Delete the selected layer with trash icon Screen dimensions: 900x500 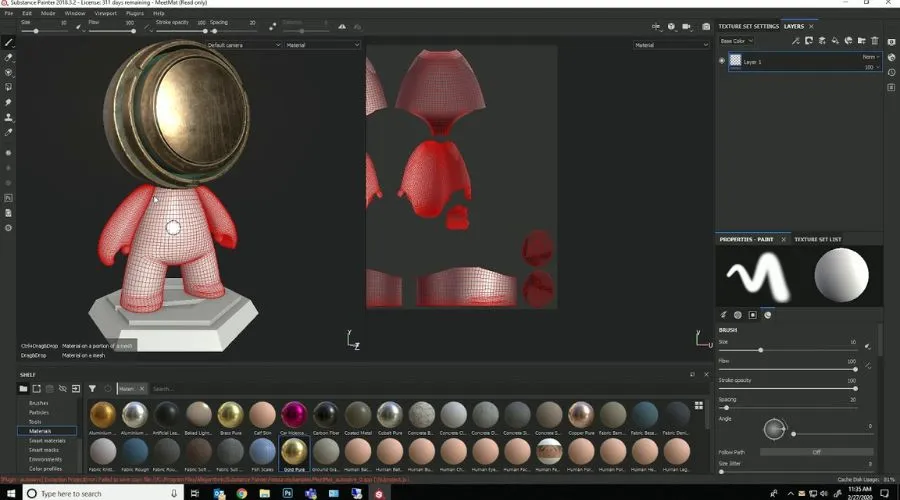875,41
